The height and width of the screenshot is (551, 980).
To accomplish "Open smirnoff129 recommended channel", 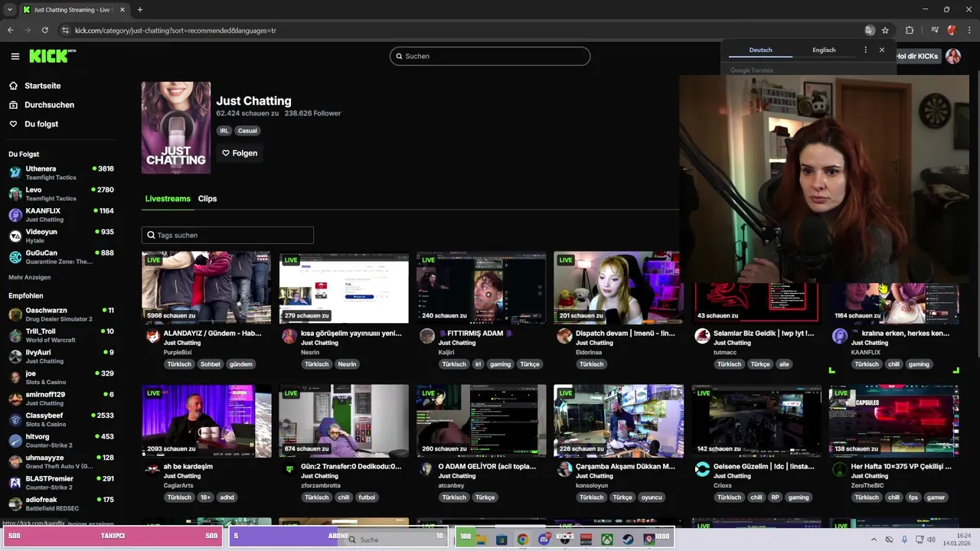I will pos(61,398).
